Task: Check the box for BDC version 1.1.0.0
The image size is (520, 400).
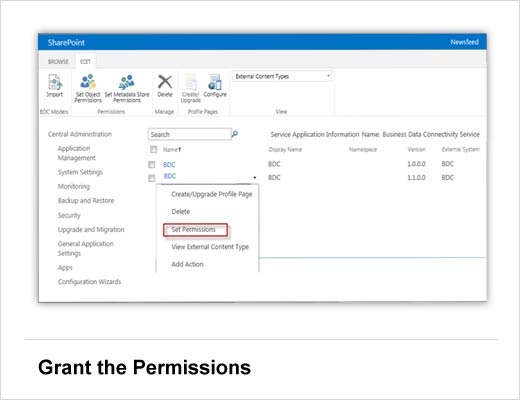Action: 152,178
